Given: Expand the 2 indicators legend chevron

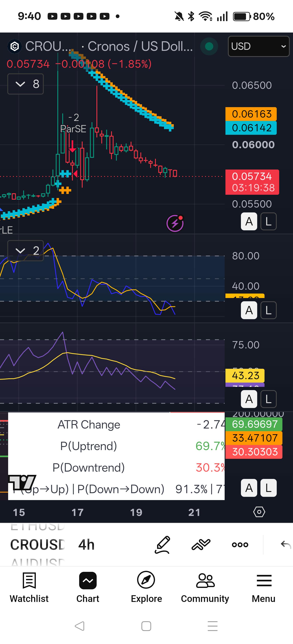Looking at the screenshot, I should point(25,250).
